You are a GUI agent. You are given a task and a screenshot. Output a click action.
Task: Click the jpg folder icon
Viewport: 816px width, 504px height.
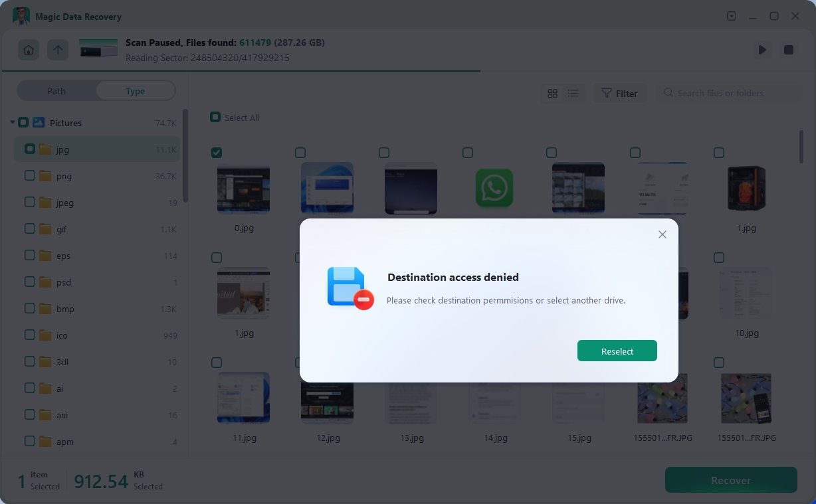45,149
